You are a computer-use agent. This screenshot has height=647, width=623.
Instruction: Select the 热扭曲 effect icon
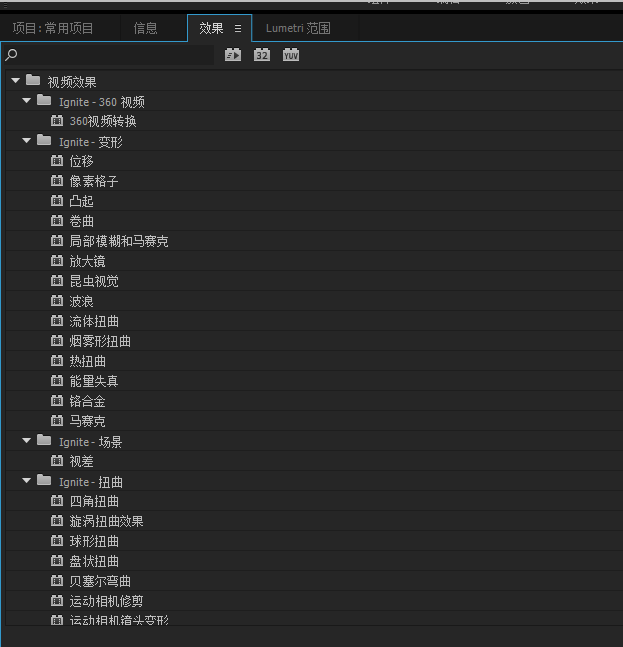57,361
